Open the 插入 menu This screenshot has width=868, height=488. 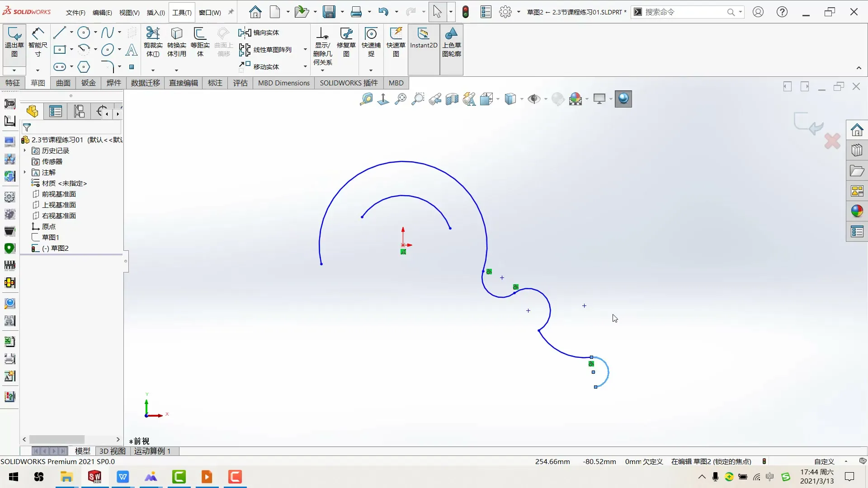point(156,12)
